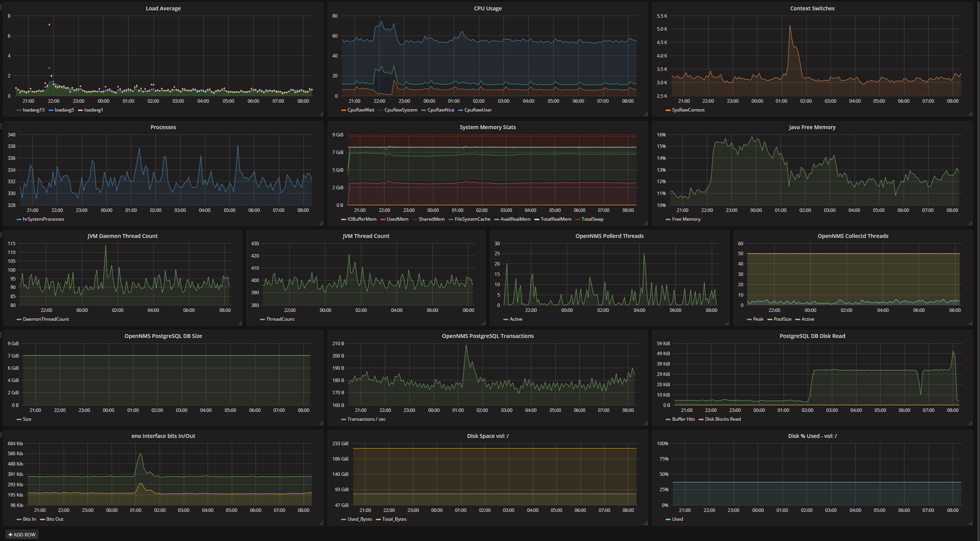Grab the resize corner of CPU Usage panel
Image resolution: width=980 pixels, height=541 pixels.
pyautogui.click(x=646, y=114)
